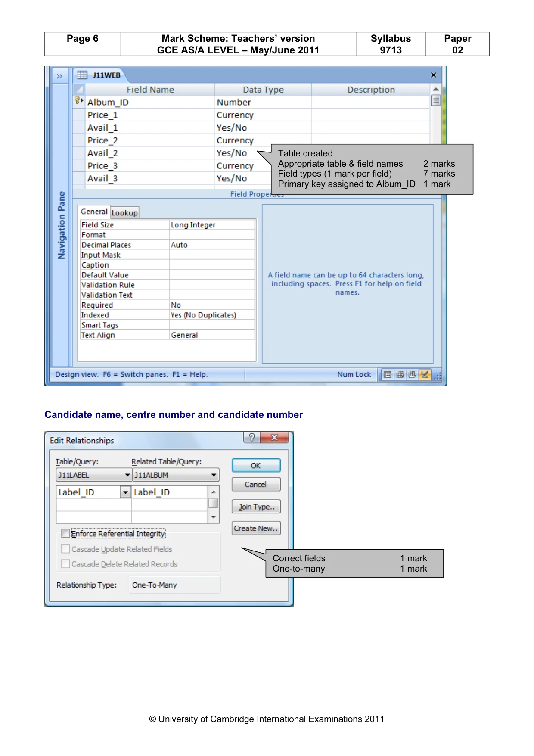
Task: Click the Avail_1 field name cell
Action: coord(149,128)
